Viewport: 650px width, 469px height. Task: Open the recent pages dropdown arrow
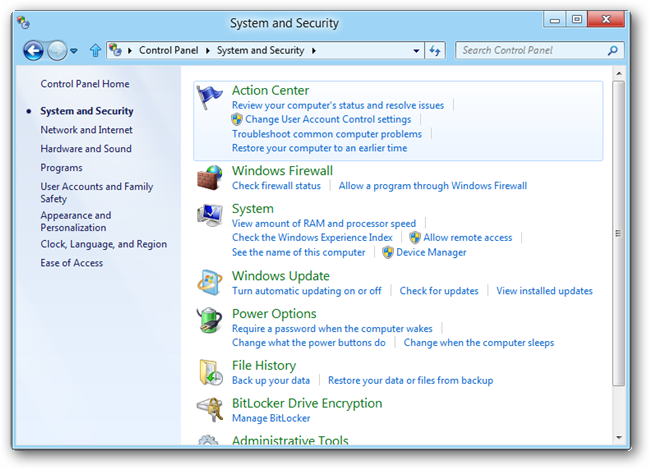click(x=74, y=51)
